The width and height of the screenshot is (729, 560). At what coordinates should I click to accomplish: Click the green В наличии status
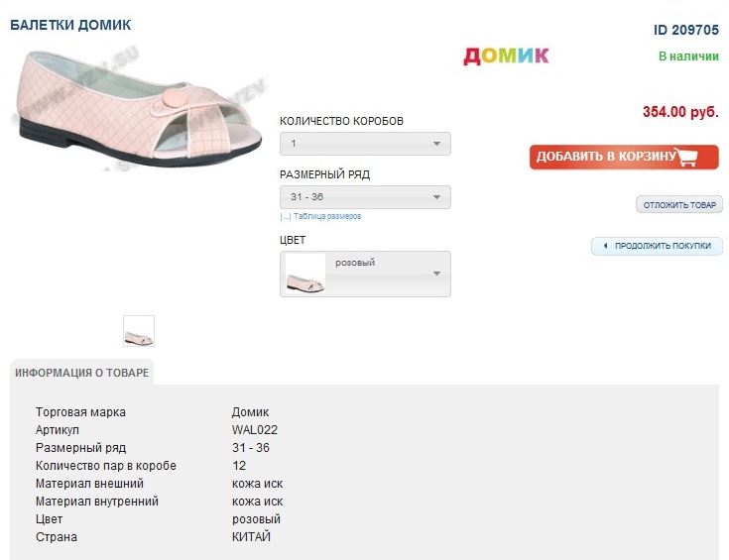click(x=688, y=56)
